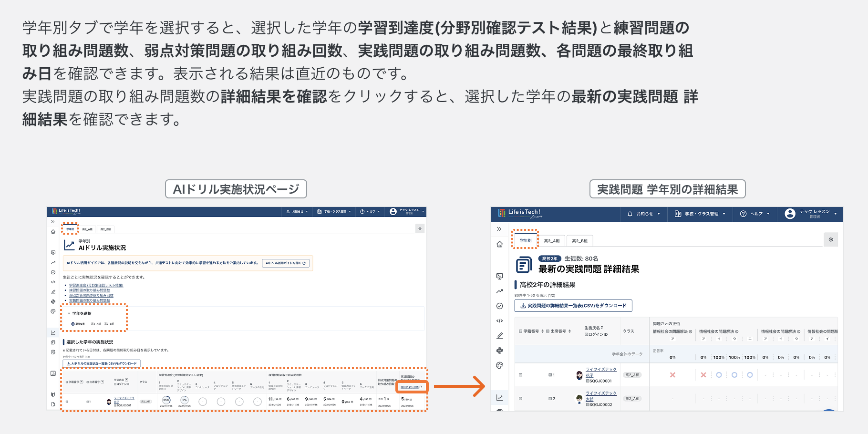Toggle 生徒氏名 sort arrows in right screenshot

pyautogui.click(x=602, y=328)
